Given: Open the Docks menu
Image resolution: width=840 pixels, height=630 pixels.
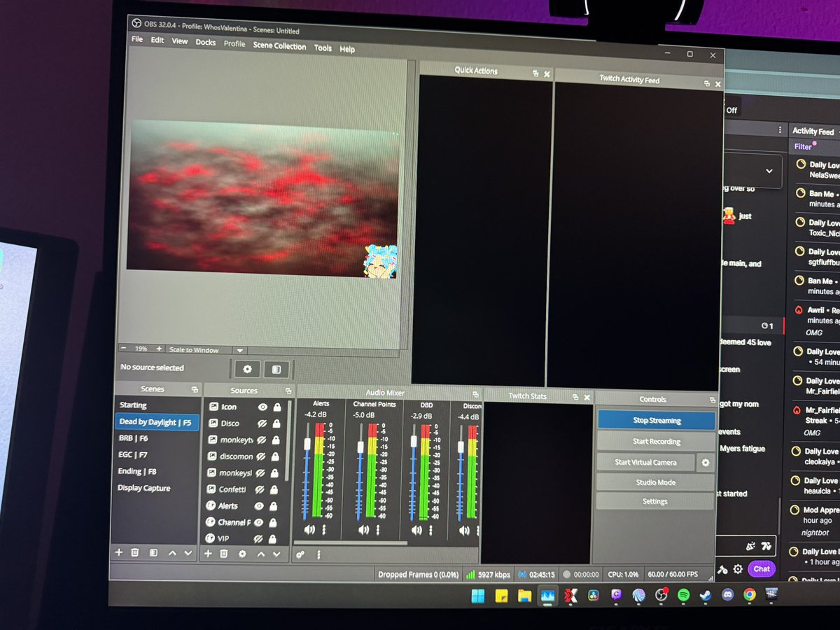Looking at the screenshot, I should click(206, 42).
